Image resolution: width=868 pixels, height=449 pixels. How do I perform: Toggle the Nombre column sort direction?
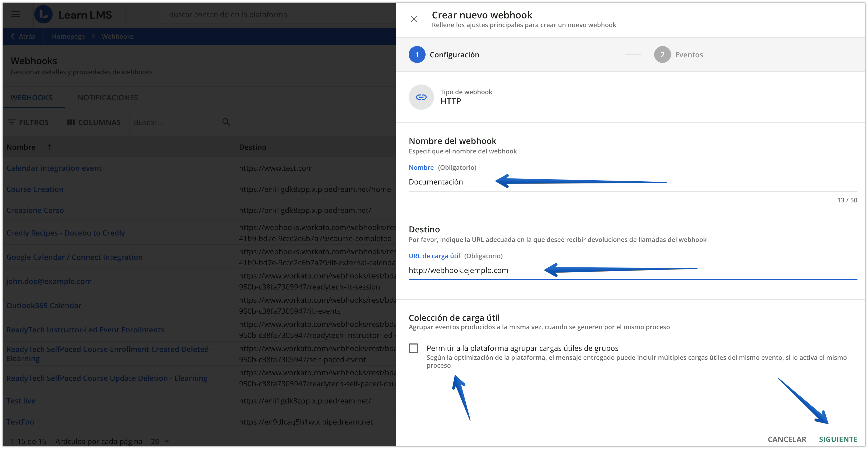tap(49, 147)
